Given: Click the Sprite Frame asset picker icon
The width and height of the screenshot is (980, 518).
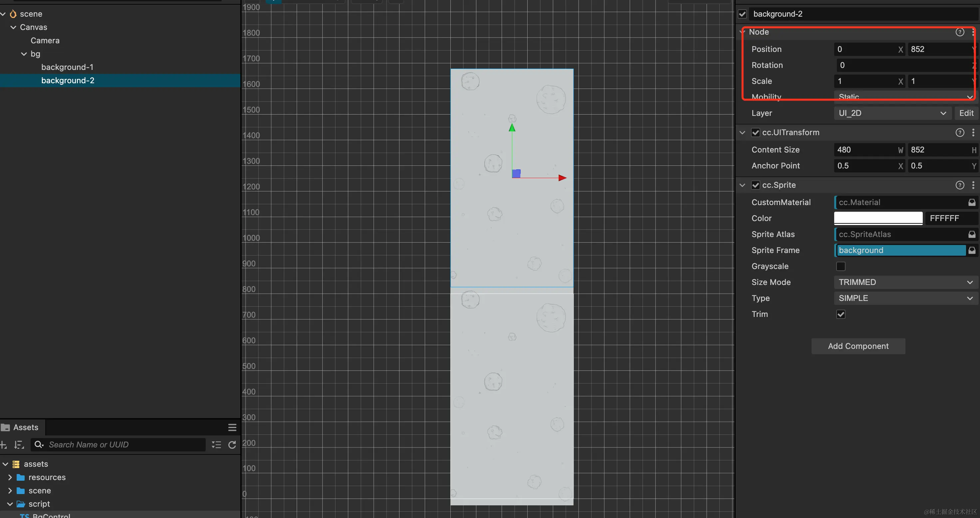Looking at the screenshot, I should (x=972, y=250).
